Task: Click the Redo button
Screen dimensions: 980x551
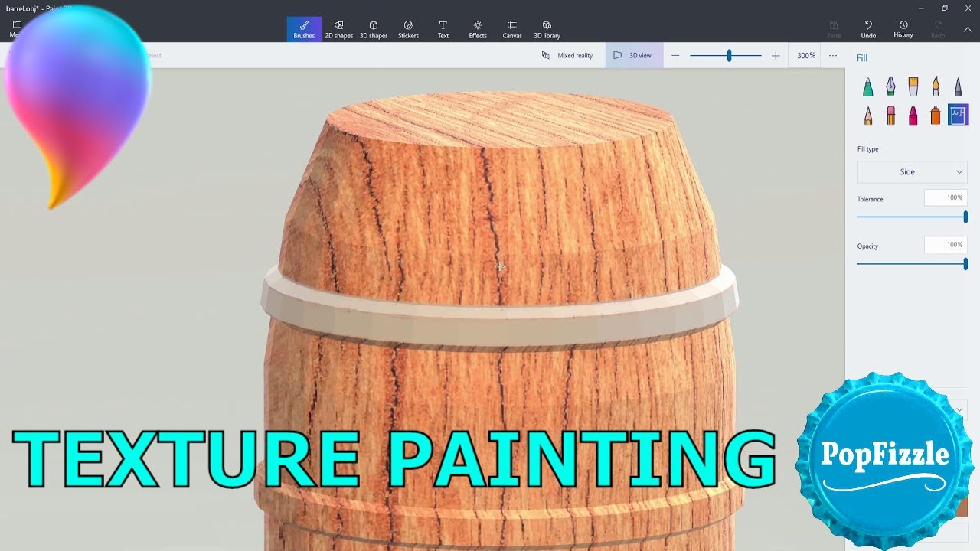Action: point(937,29)
